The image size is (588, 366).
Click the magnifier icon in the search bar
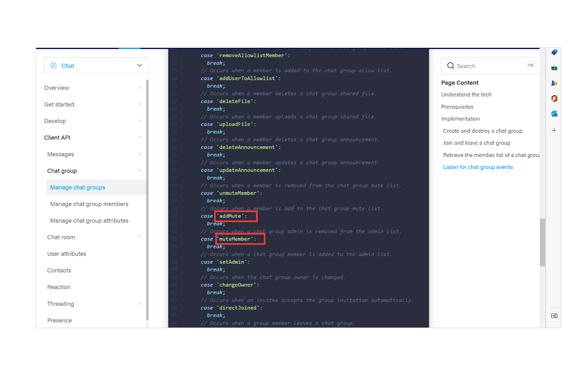pyautogui.click(x=451, y=66)
